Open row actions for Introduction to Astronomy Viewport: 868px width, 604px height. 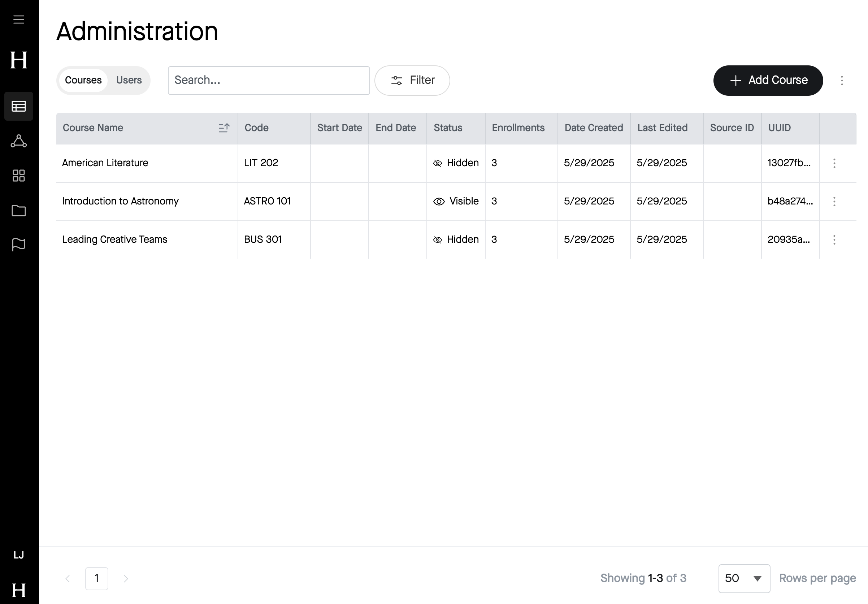834,201
